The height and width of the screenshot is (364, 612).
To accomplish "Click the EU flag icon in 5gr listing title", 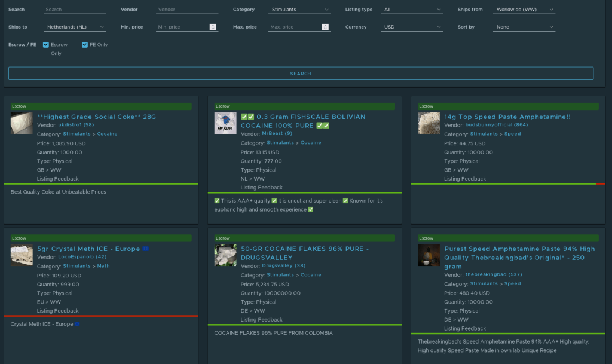I will point(146,249).
